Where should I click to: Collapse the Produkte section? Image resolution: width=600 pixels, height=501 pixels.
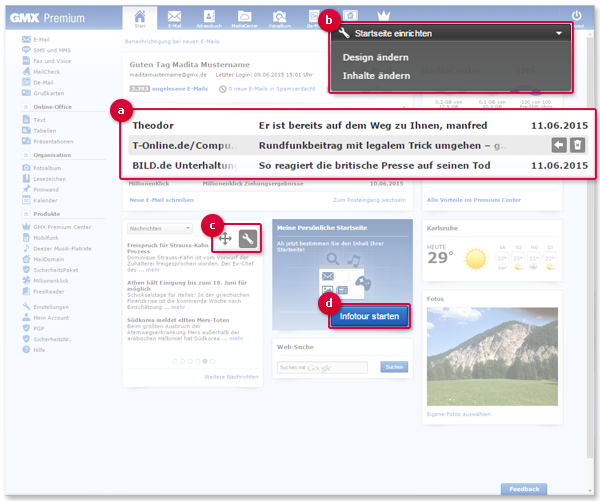[x=26, y=214]
